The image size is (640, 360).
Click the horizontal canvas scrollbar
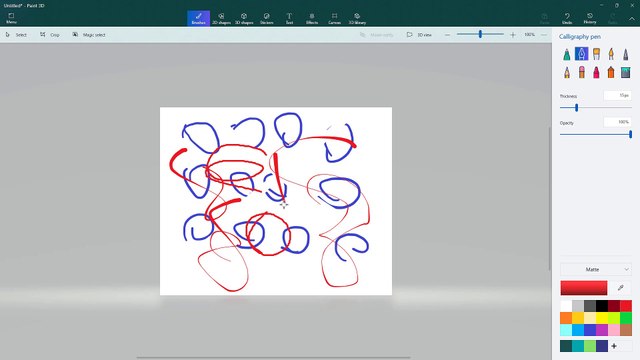click(x=273, y=358)
